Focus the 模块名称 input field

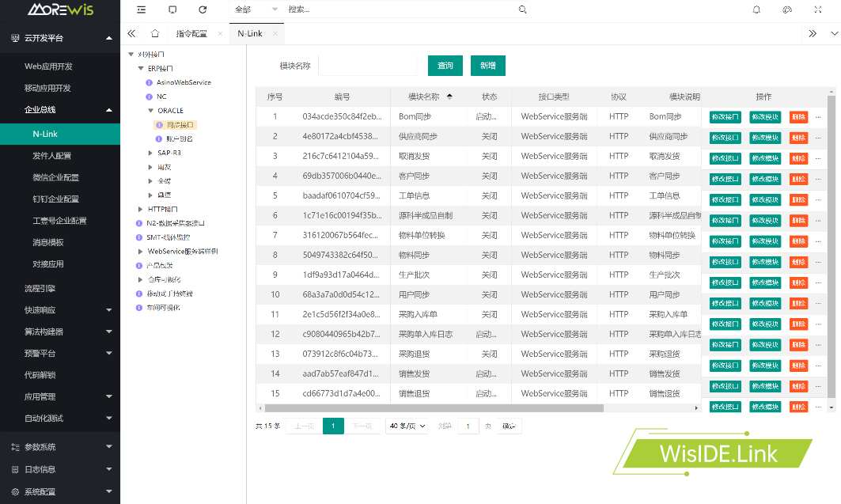coord(367,66)
